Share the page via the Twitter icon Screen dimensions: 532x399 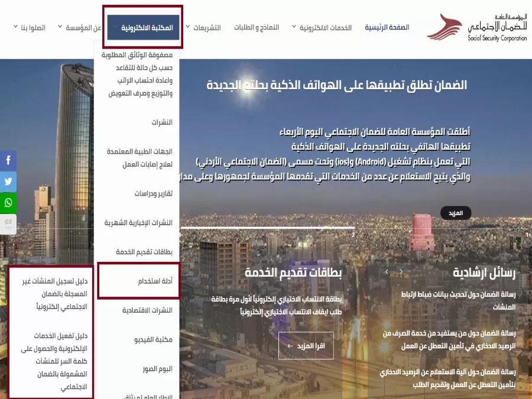coord(8,181)
